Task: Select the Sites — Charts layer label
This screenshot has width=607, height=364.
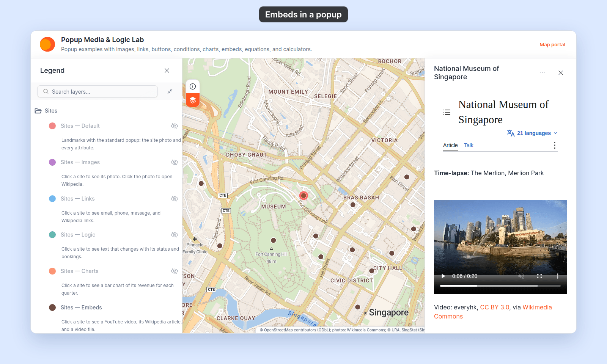Action: coord(79,271)
